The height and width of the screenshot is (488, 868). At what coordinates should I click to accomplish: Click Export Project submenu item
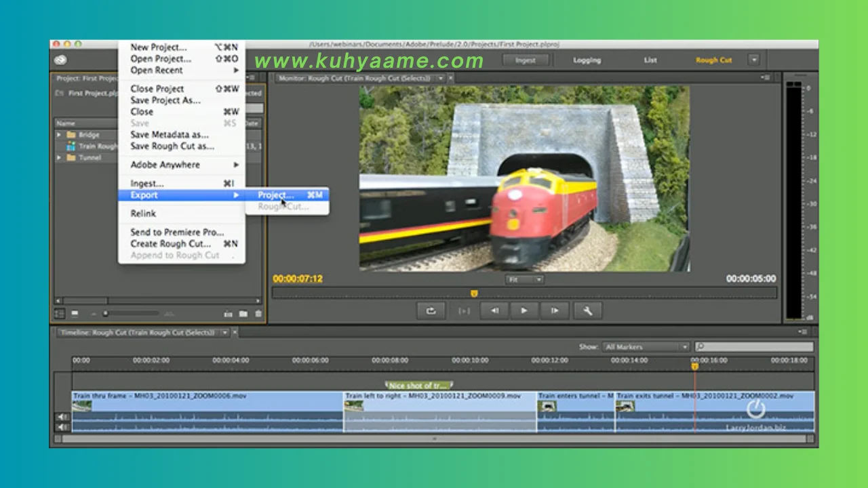point(288,195)
